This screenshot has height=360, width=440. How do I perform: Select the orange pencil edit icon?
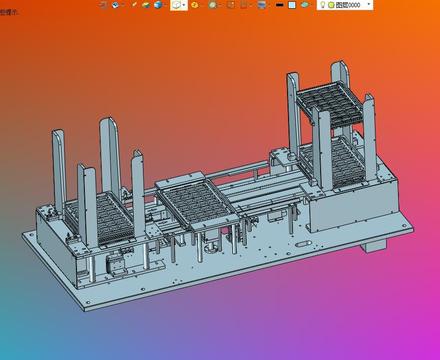tap(134, 5)
